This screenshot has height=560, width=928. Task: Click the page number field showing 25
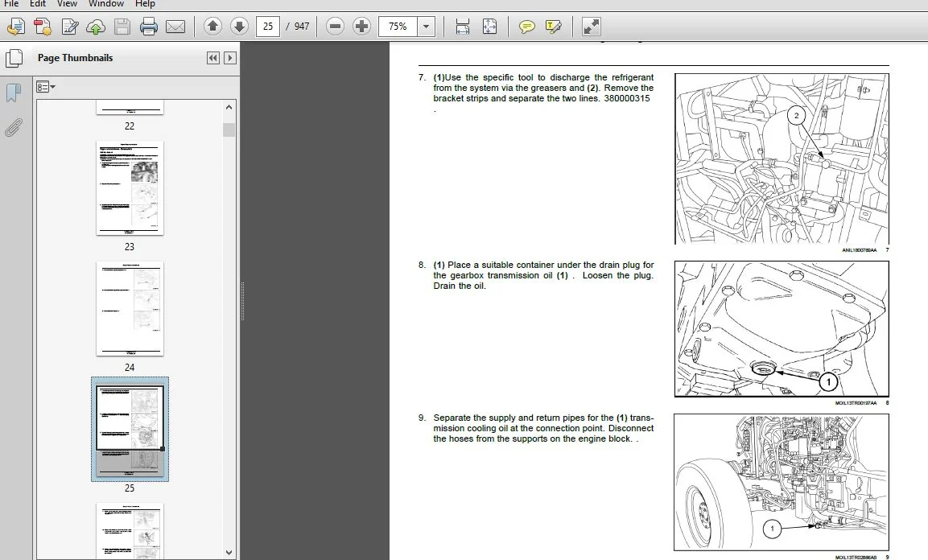point(267,26)
